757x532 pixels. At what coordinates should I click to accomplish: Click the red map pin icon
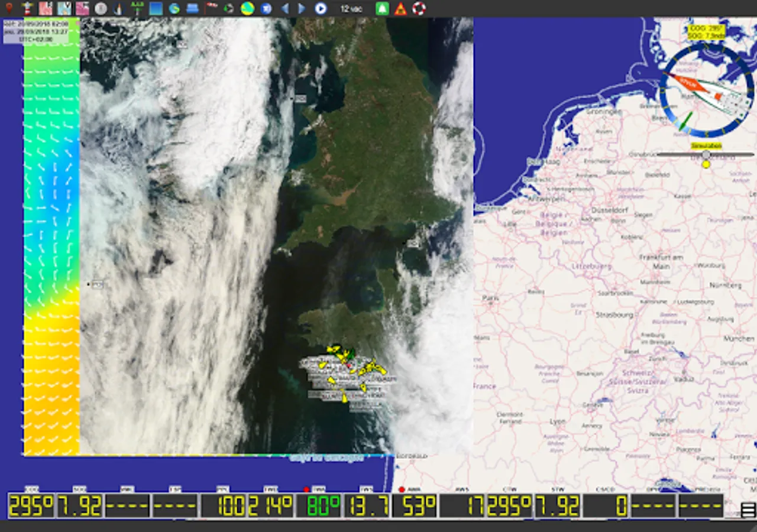tap(9, 8)
